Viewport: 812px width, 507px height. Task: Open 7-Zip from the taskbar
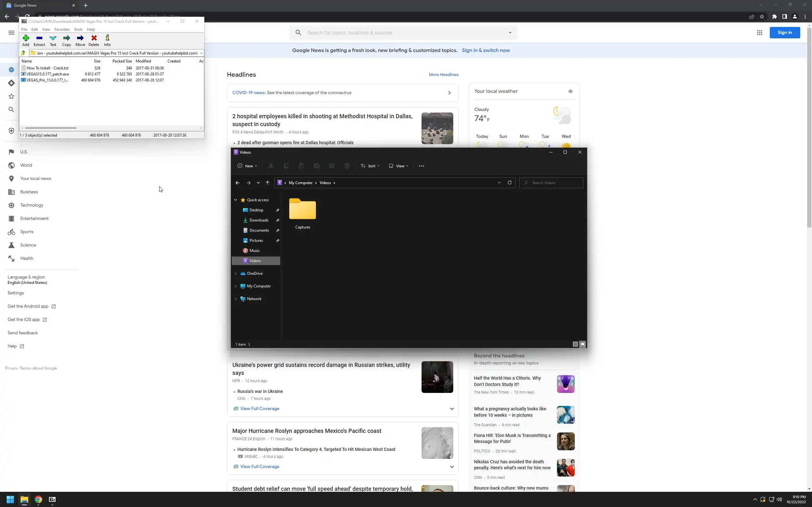click(x=52, y=500)
